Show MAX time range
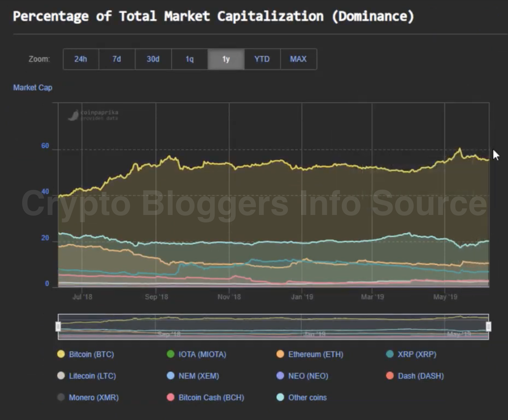Image resolution: width=508 pixels, height=420 pixels. pos(298,59)
